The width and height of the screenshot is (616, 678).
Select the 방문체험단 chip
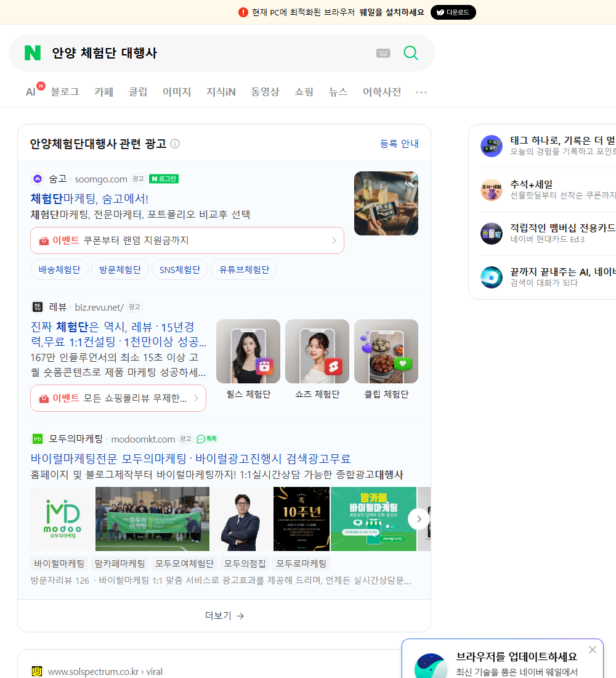tap(120, 270)
